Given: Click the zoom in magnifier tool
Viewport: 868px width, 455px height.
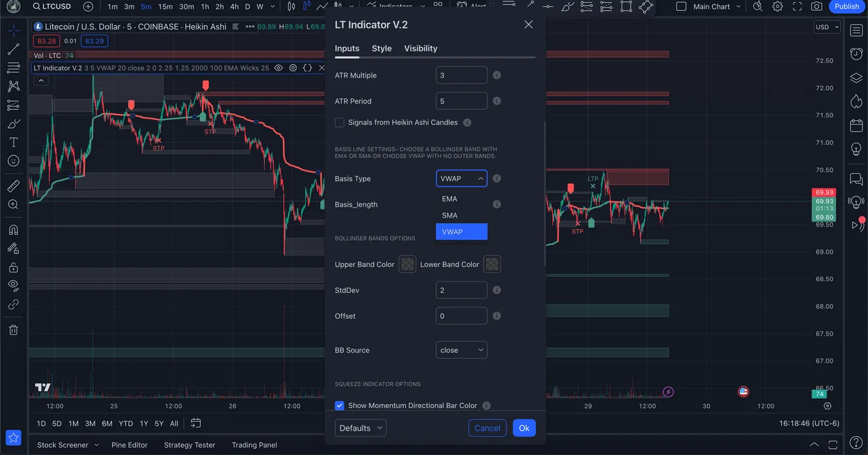Looking at the screenshot, I should coord(14,204).
